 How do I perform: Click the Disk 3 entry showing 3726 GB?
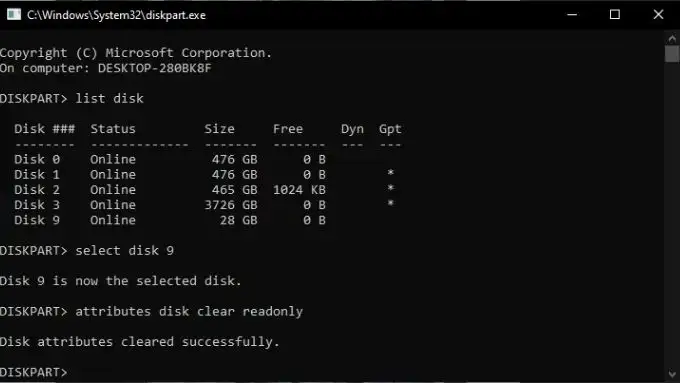coord(204,205)
